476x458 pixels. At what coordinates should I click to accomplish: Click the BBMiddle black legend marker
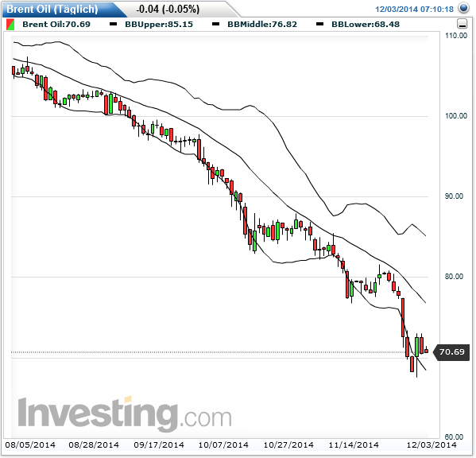[x=215, y=24]
